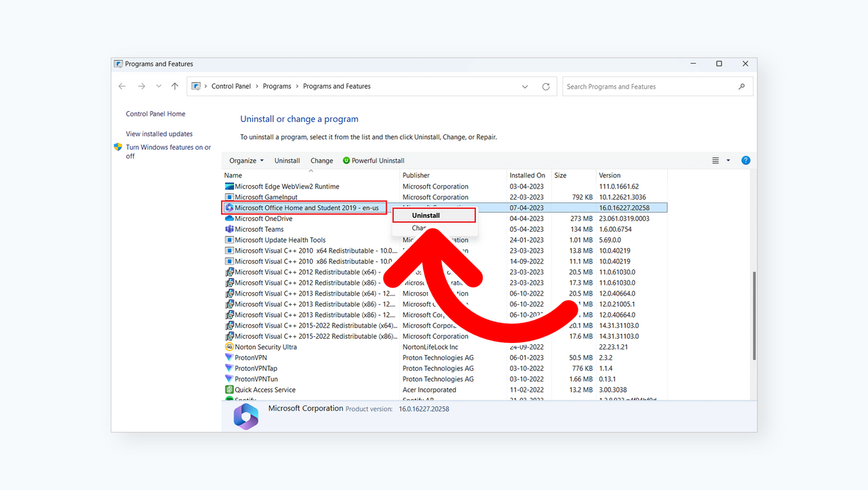Click the Help question mark icon
868x490 pixels.
click(745, 160)
